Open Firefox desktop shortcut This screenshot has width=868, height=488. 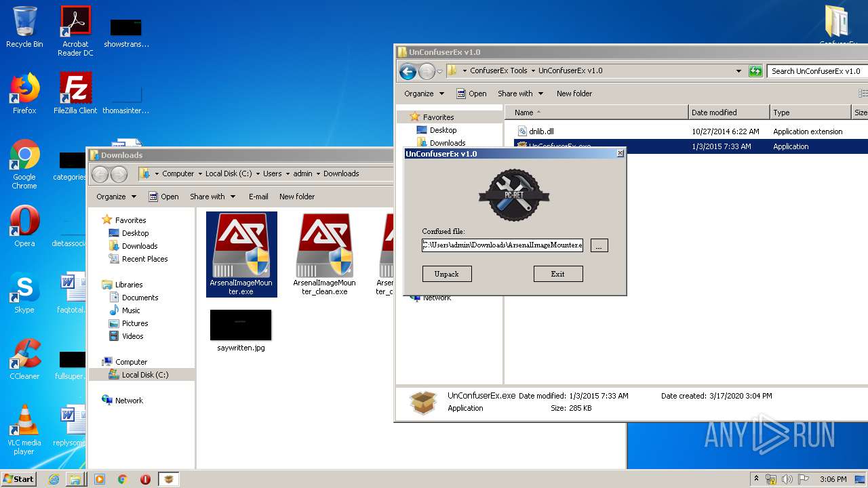tap(24, 93)
